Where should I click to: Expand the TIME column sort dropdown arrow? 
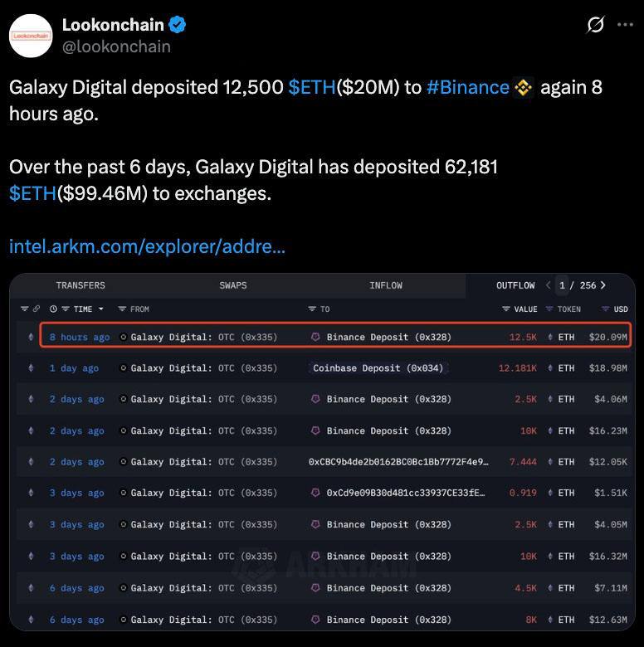tap(100, 309)
